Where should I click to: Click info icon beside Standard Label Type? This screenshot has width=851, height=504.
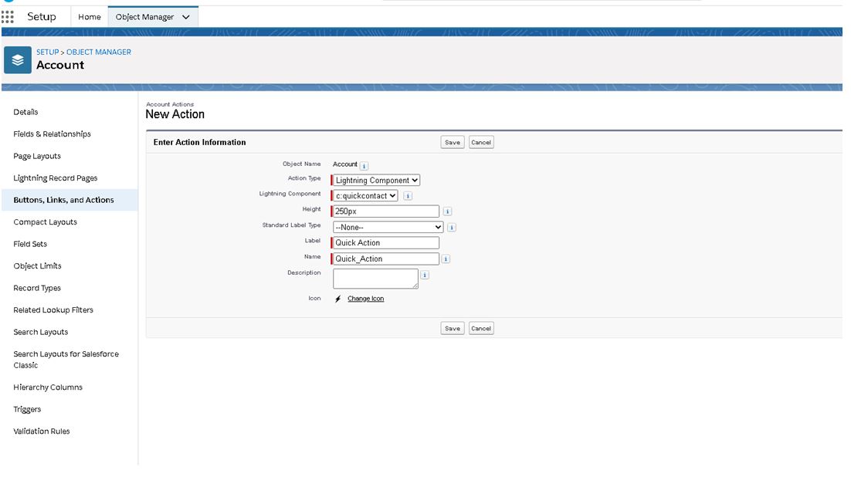tap(452, 228)
